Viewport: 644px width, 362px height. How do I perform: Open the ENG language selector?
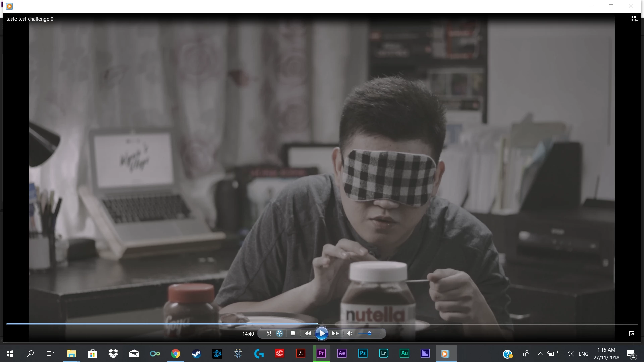pyautogui.click(x=583, y=354)
